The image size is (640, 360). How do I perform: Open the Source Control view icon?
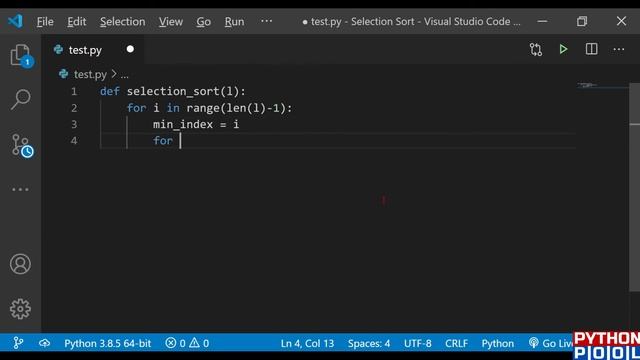[x=21, y=146]
